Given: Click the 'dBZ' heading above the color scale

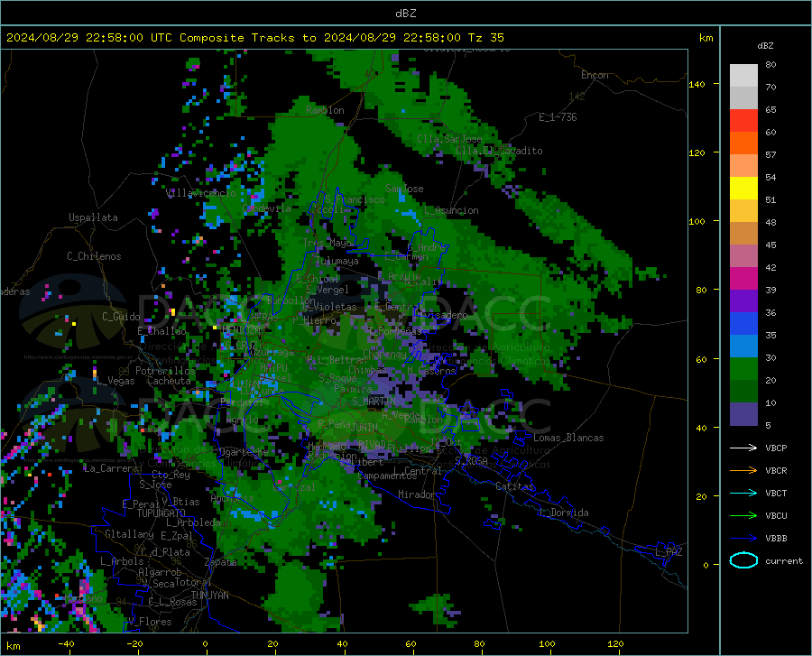Looking at the screenshot, I should pos(765,45).
